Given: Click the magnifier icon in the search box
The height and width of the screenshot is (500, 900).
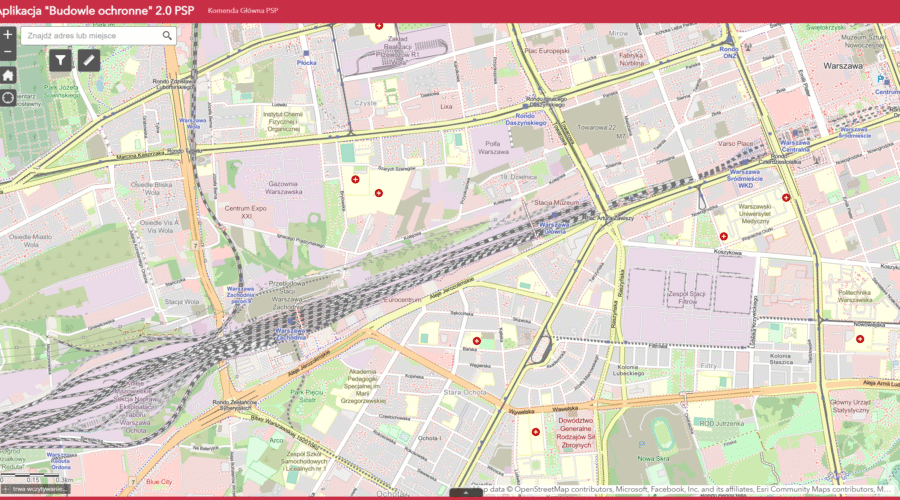Looking at the screenshot, I should point(167,36).
